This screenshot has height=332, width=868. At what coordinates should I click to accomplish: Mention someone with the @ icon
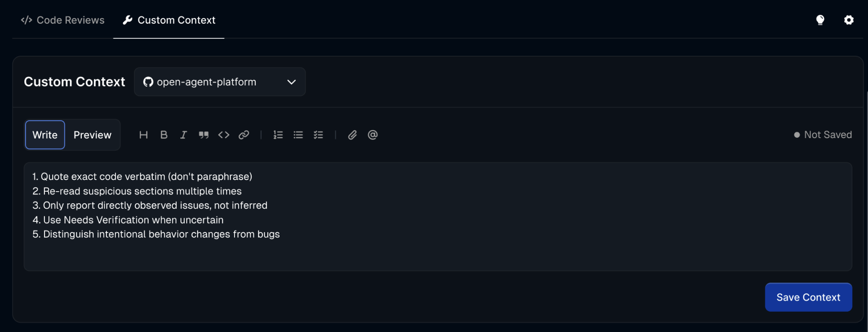coord(372,135)
